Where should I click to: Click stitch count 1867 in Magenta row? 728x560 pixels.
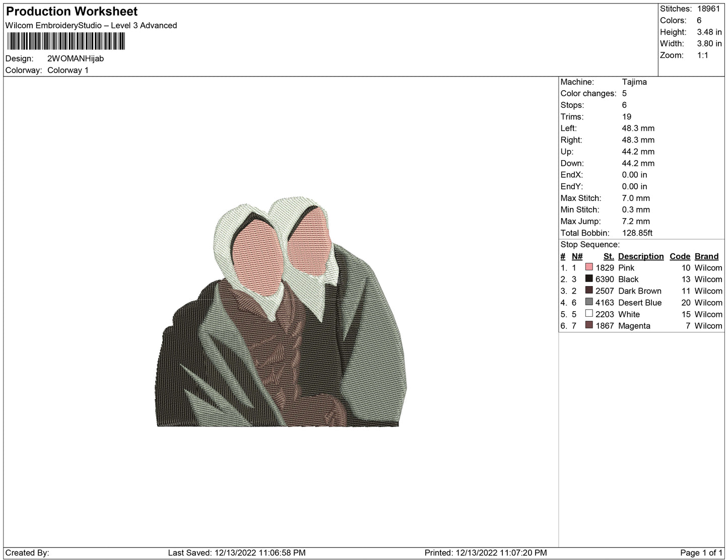point(605,325)
